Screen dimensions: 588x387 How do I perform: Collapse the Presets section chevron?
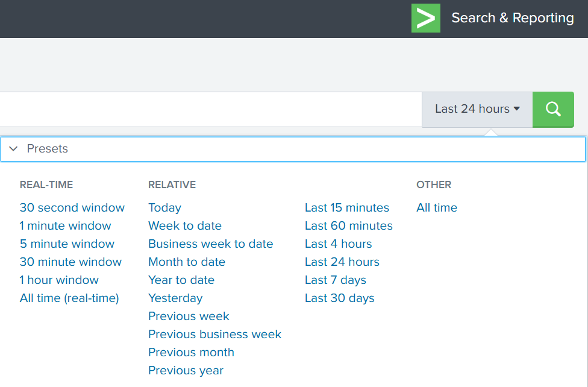[x=13, y=148]
